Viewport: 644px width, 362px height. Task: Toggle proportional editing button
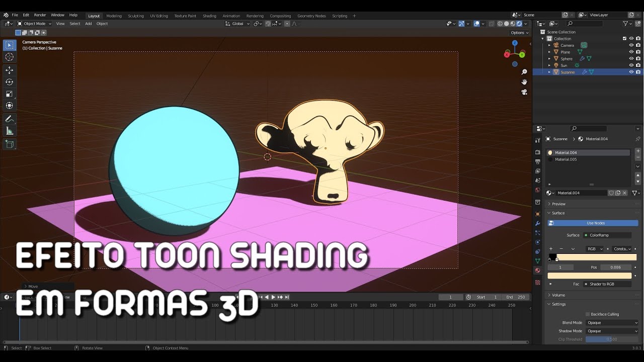287,24
